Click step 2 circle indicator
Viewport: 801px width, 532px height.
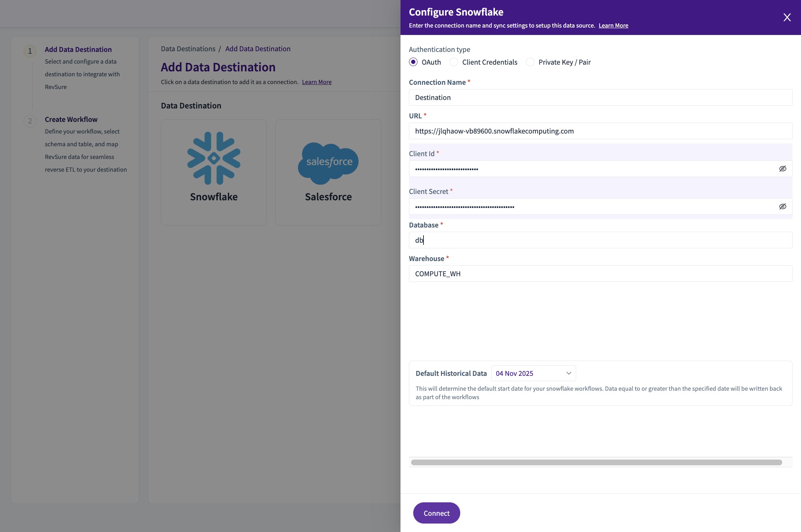coord(30,121)
